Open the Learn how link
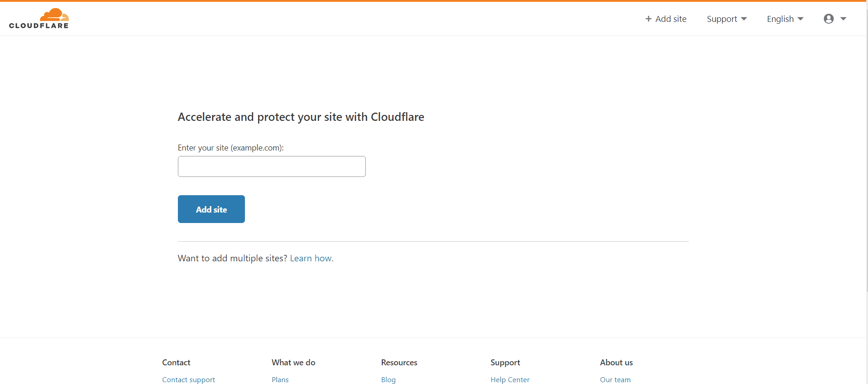This screenshot has width=868, height=384. tap(312, 259)
